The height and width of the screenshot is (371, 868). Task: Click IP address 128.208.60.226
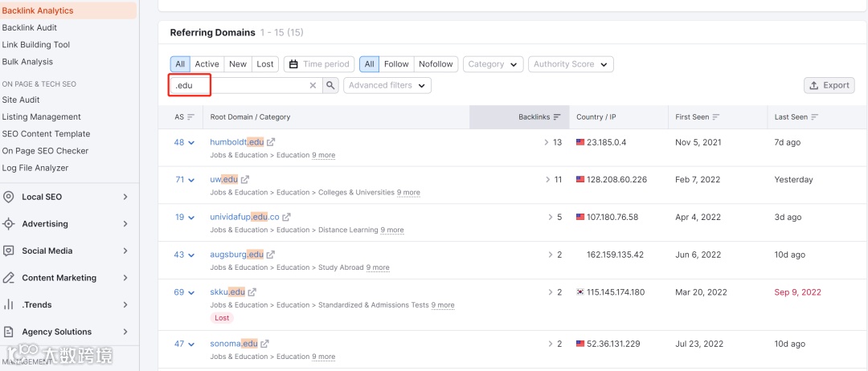[616, 179]
